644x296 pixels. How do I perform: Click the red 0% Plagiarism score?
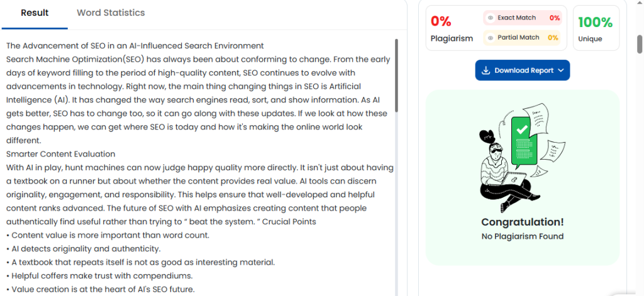pyautogui.click(x=441, y=21)
